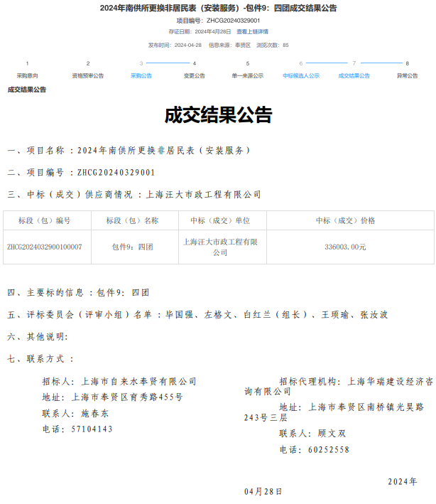Click the page title about 包件9 四团
The image size is (436, 504).
tap(218, 8)
